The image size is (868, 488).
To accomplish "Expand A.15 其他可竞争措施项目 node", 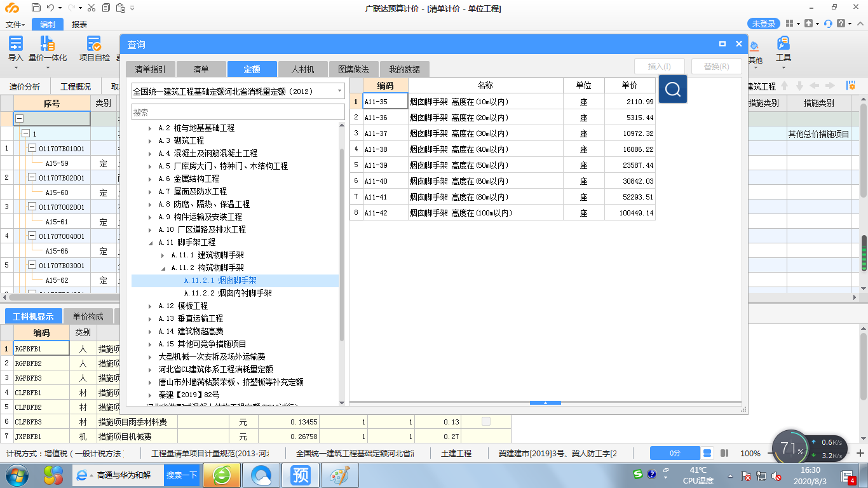I will [x=150, y=344].
